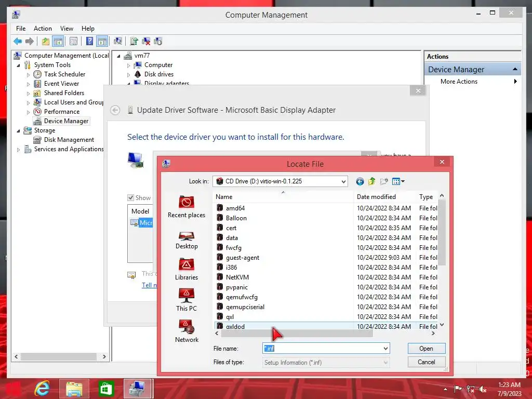Image resolution: width=532 pixels, height=399 pixels.
Task: Click Cancel in Locate File dialog
Action: [x=426, y=362]
